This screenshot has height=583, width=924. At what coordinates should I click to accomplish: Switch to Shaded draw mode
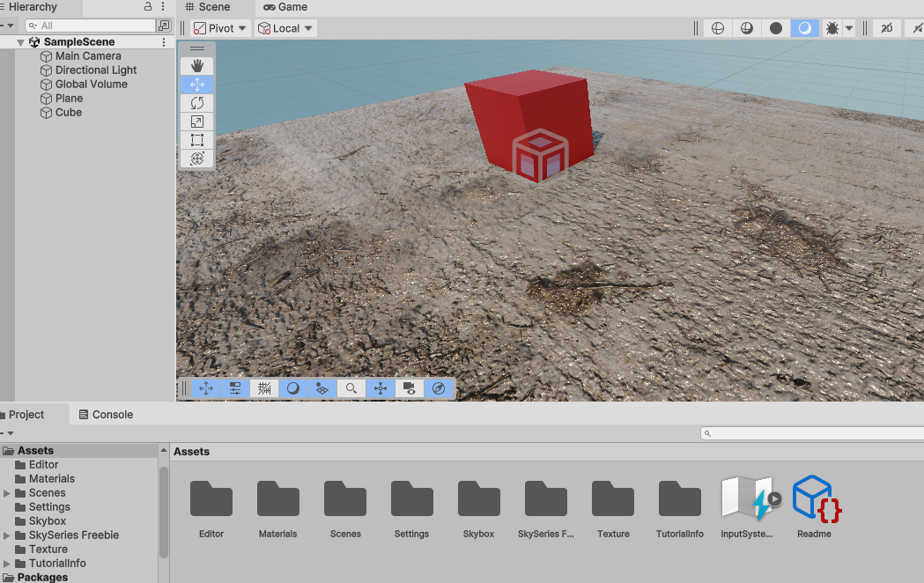click(x=804, y=28)
